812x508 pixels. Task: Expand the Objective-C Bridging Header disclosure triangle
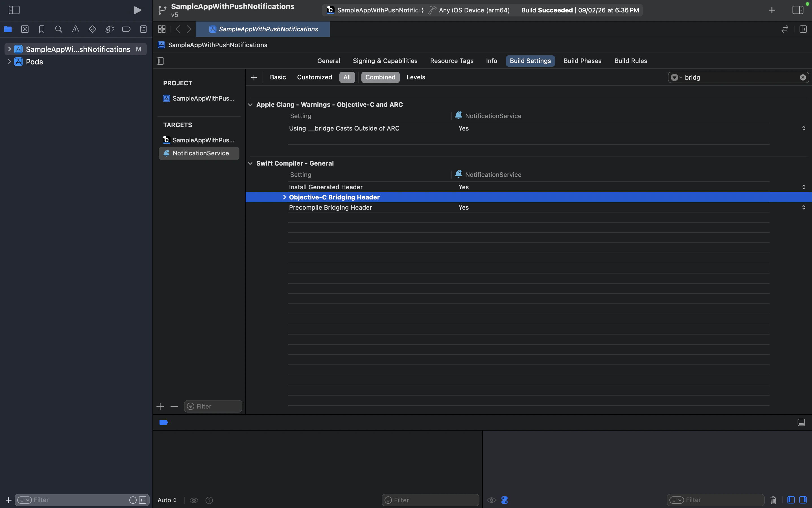tap(284, 197)
